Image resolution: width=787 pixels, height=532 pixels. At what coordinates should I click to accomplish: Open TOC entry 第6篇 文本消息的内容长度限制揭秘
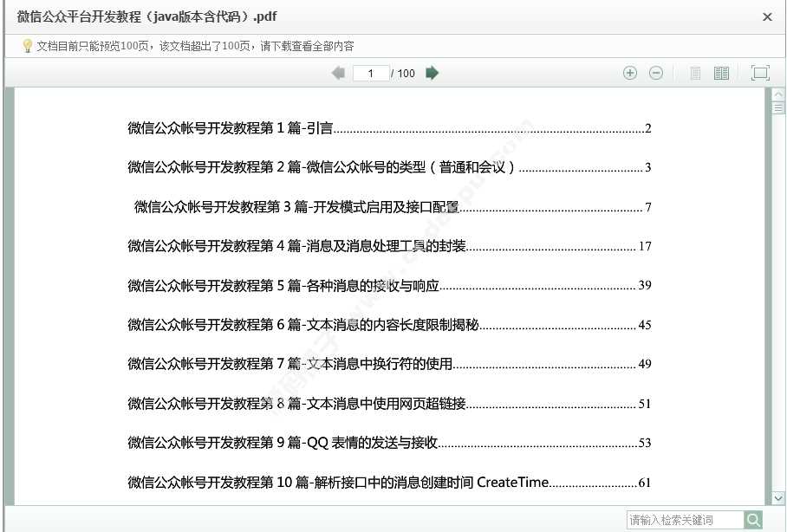389,325
